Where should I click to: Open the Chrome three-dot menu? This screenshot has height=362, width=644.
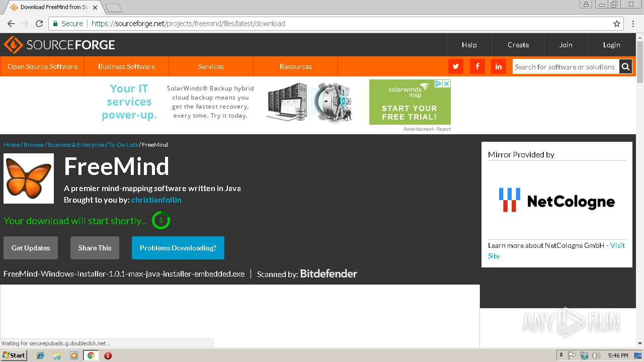(x=632, y=24)
